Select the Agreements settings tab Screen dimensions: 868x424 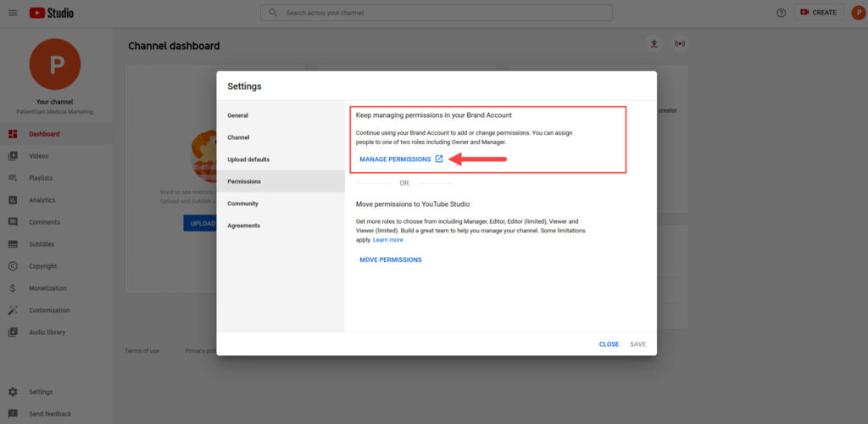tap(281, 226)
